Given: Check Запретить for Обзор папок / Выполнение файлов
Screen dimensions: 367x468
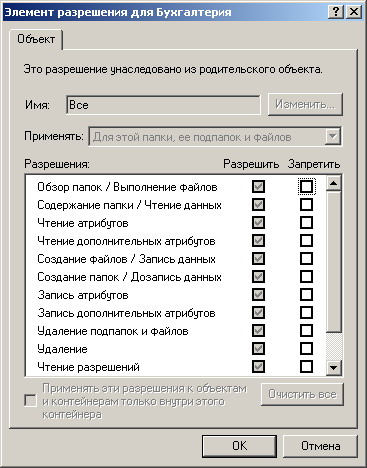Looking at the screenshot, I should click(x=306, y=187).
